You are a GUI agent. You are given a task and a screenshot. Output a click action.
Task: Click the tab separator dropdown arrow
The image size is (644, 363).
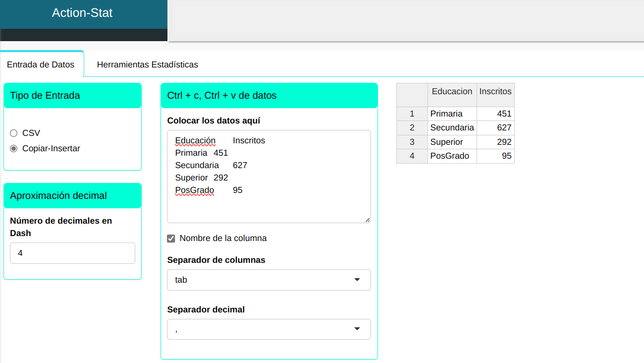tap(357, 280)
